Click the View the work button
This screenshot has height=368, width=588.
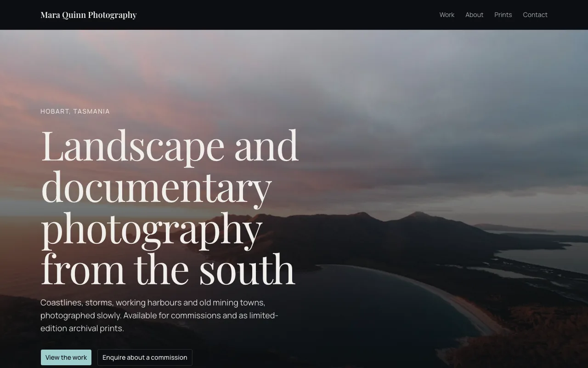tap(66, 357)
